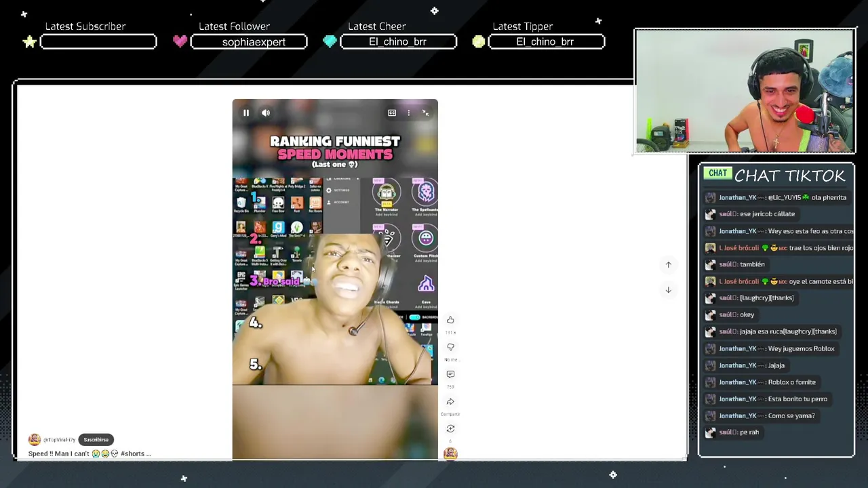This screenshot has height=488, width=868.
Task: Click the Latest Tipper name El_chino_brr
Action: (x=545, y=42)
